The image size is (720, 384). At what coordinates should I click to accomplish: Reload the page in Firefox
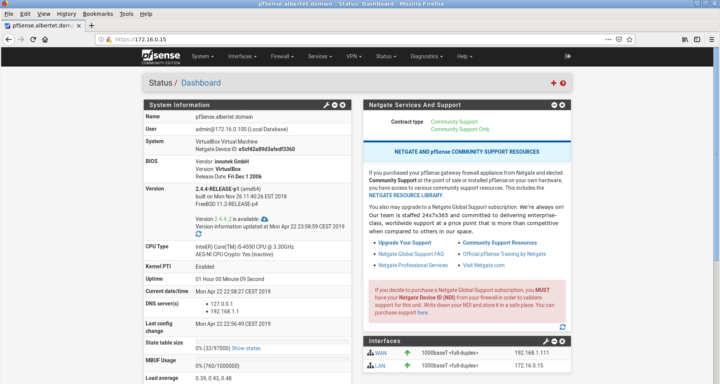(33, 40)
